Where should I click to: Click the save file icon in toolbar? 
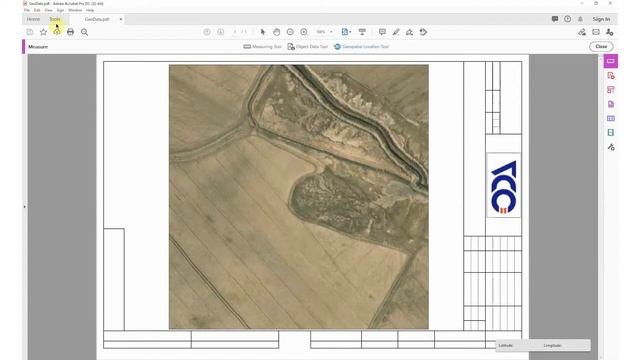[30, 32]
